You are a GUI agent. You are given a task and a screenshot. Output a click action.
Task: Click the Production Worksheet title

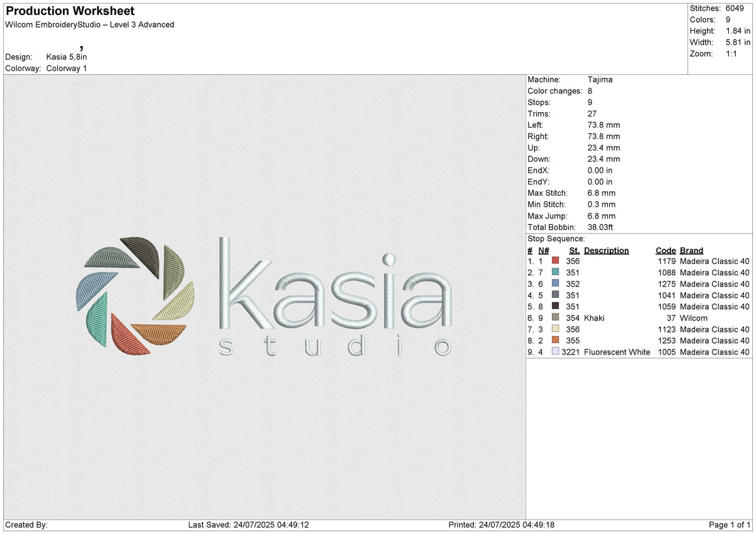click(x=70, y=11)
